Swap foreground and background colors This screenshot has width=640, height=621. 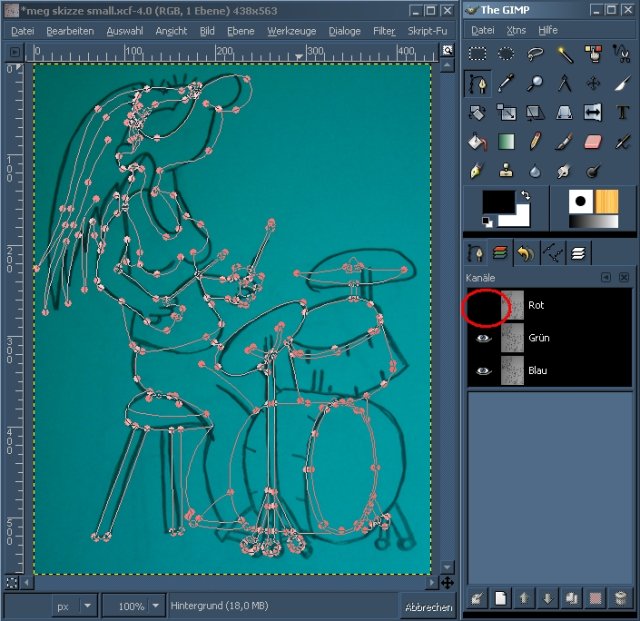(x=525, y=195)
